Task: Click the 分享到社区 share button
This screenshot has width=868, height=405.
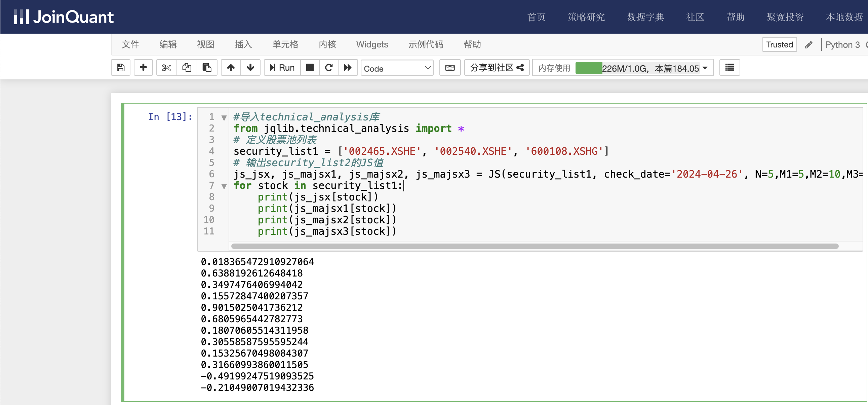Action: pos(497,68)
